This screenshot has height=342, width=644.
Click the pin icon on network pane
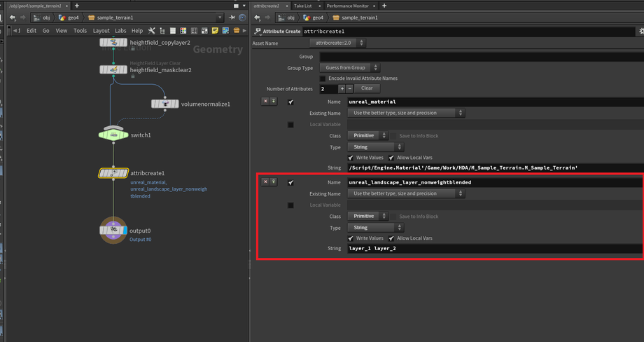tap(233, 17)
